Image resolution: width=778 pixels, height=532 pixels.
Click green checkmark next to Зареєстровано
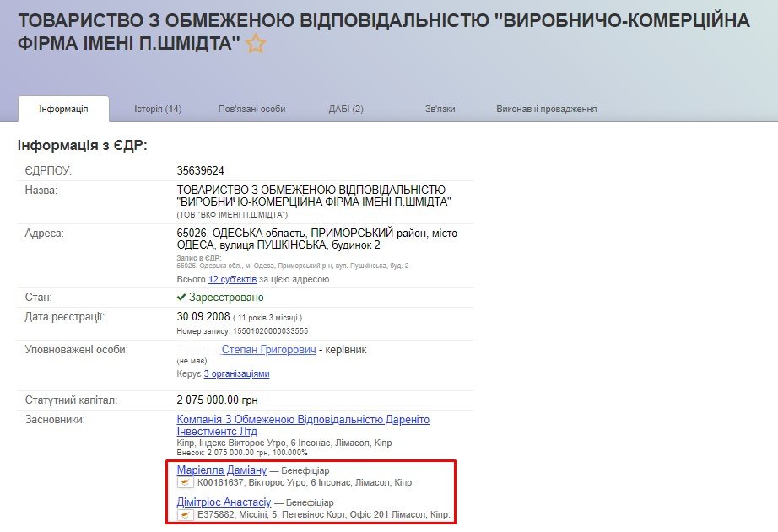[181, 298]
